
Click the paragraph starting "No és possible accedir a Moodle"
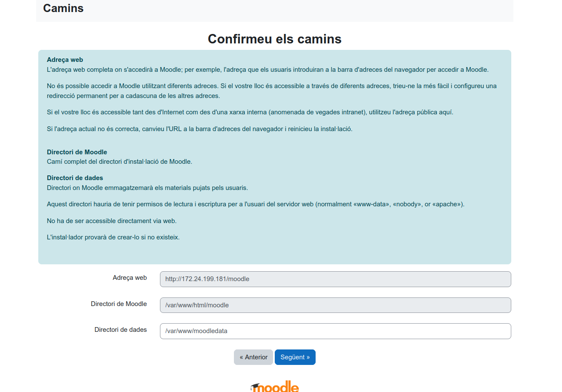[x=272, y=91]
